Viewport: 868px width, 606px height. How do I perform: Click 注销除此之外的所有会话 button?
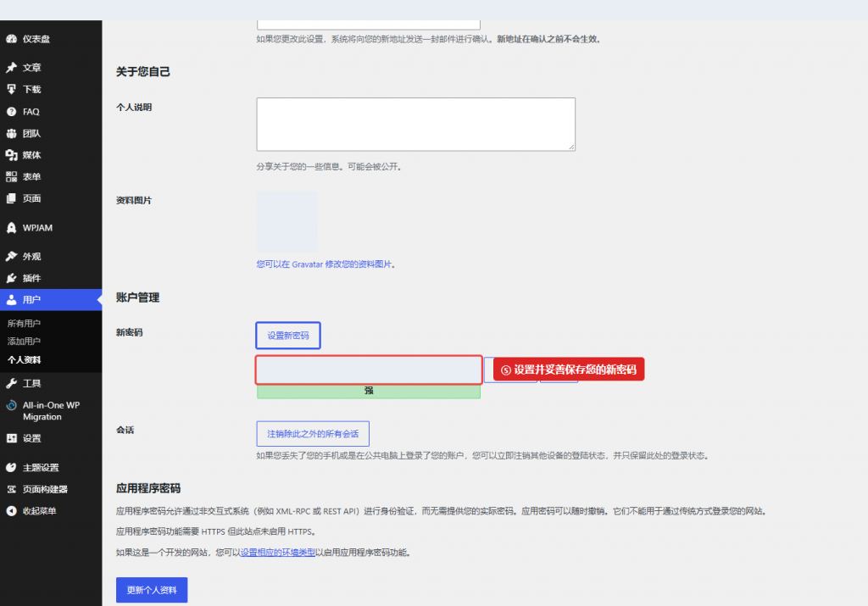313,434
